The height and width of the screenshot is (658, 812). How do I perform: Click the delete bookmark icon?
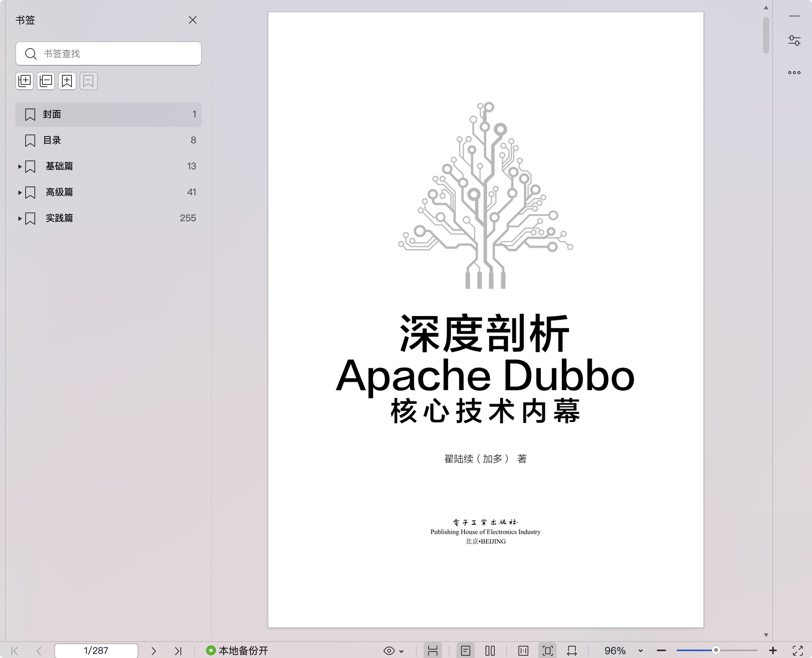89,81
